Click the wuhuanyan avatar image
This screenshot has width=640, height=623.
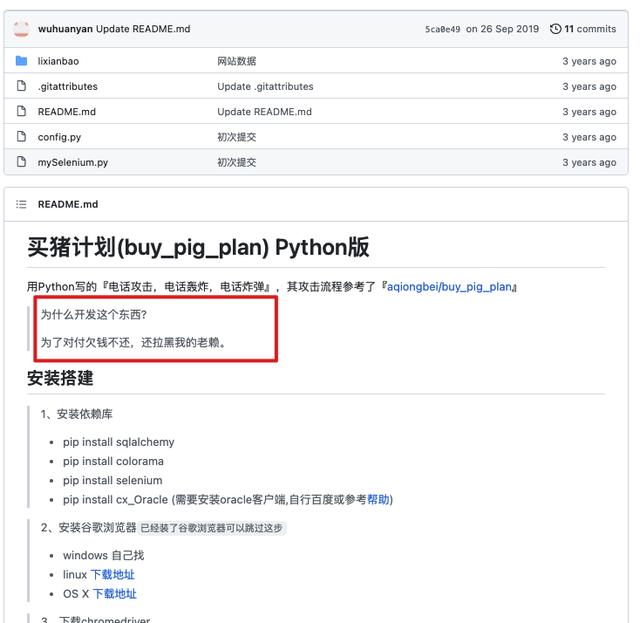click(x=21, y=29)
